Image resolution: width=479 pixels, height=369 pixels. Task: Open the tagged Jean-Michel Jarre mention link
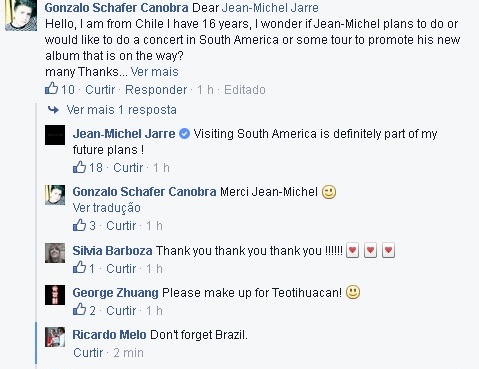pyautogui.click(x=270, y=7)
